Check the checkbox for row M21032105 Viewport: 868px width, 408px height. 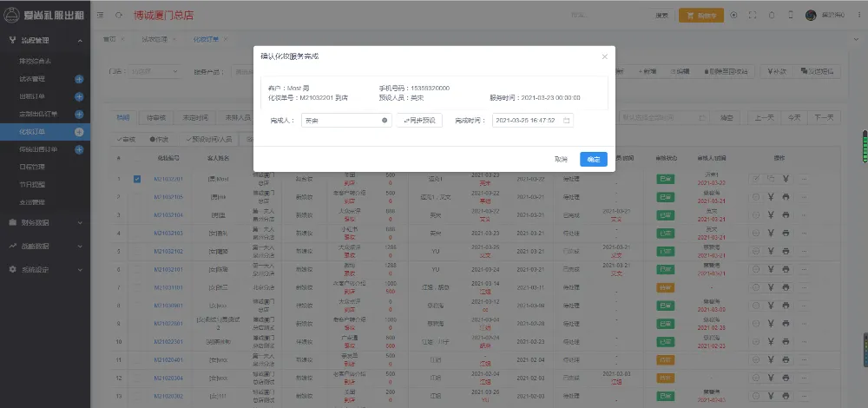coord(137,197)
